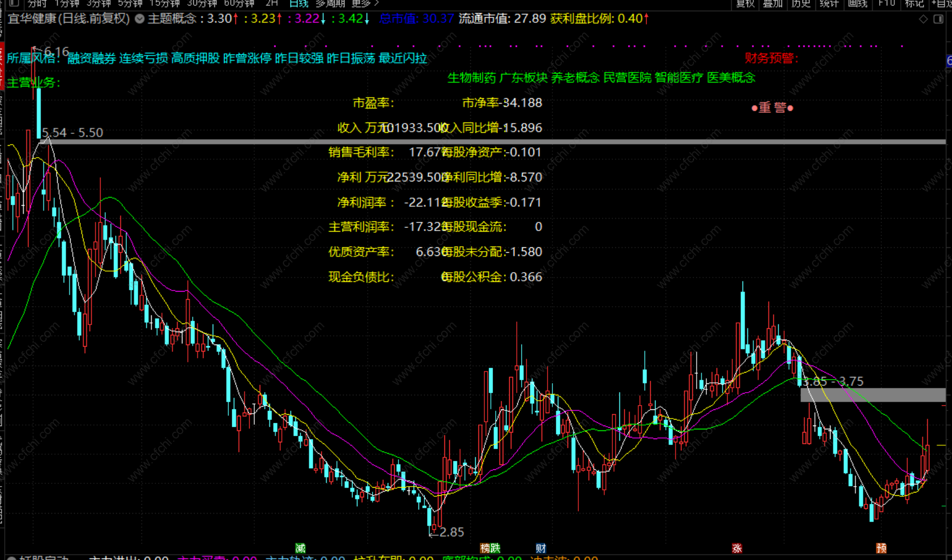Screen dimensions: 952x560
Task: Click the 3.85 - 3.75 gray price band
Action: pyautogui.click(x=873, y=395)
